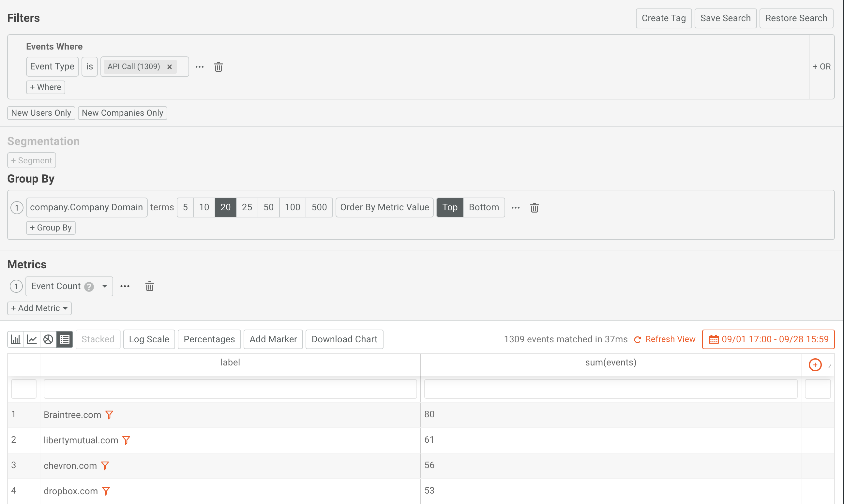Enable the New Users Only filter
This screenshot has height=504, width=844.
(x=41, y=113)
